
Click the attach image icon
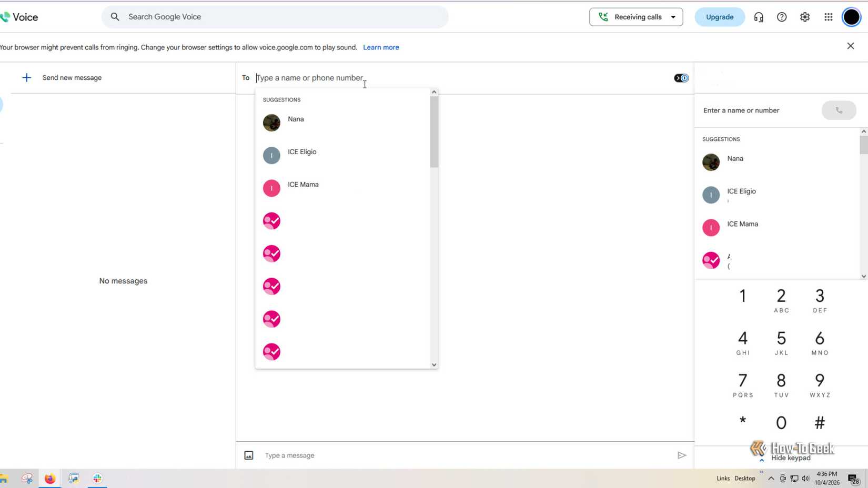tap(249, 455)
